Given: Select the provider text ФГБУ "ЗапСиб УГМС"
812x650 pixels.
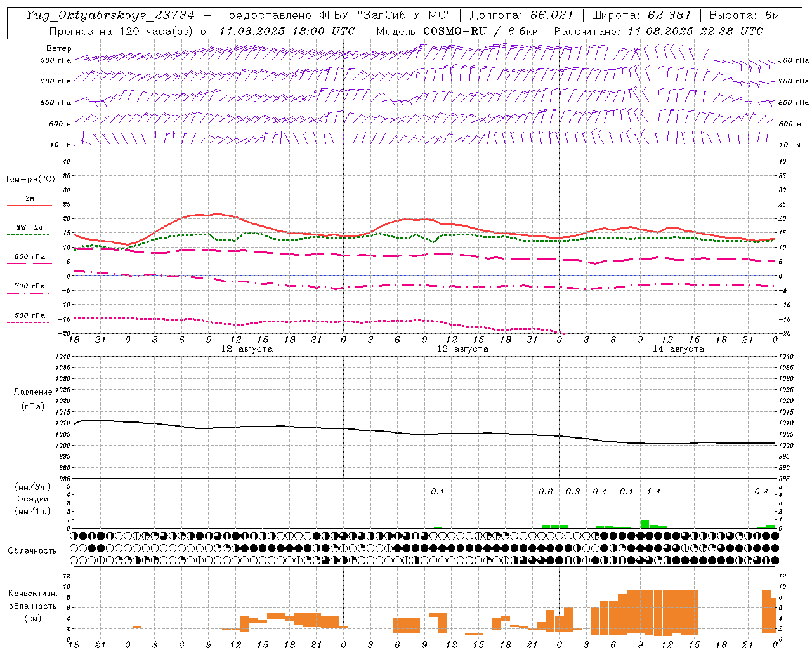Looking at the screenshot, I should tap(386, 15).
